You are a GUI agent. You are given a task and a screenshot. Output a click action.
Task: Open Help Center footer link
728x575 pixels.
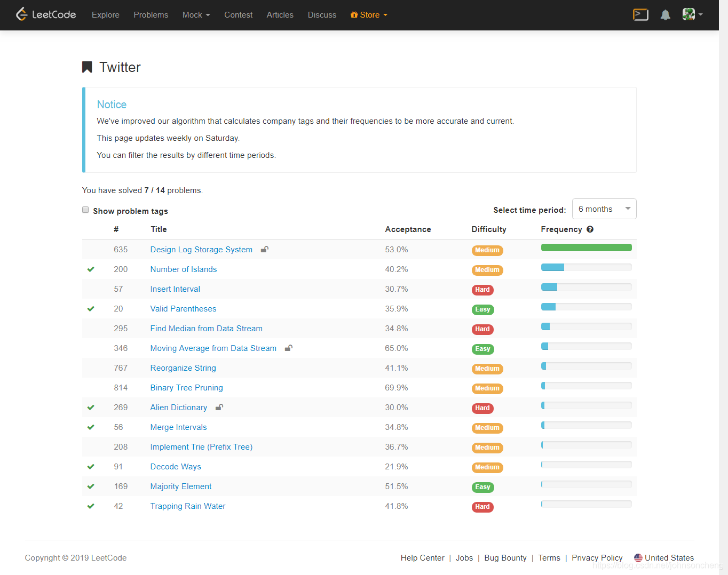pyautogui.click(x=423, y=558)
